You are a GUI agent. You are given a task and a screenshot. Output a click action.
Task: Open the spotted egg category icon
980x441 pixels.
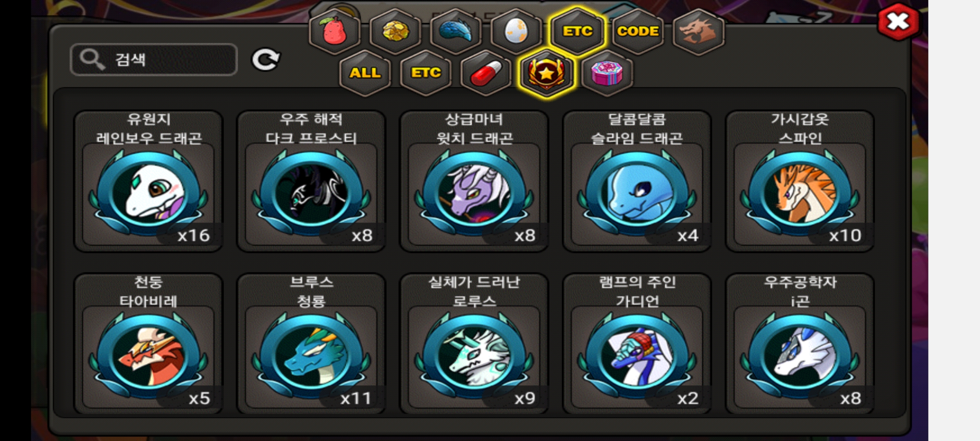pyautogui.click(x=516, y=31)
